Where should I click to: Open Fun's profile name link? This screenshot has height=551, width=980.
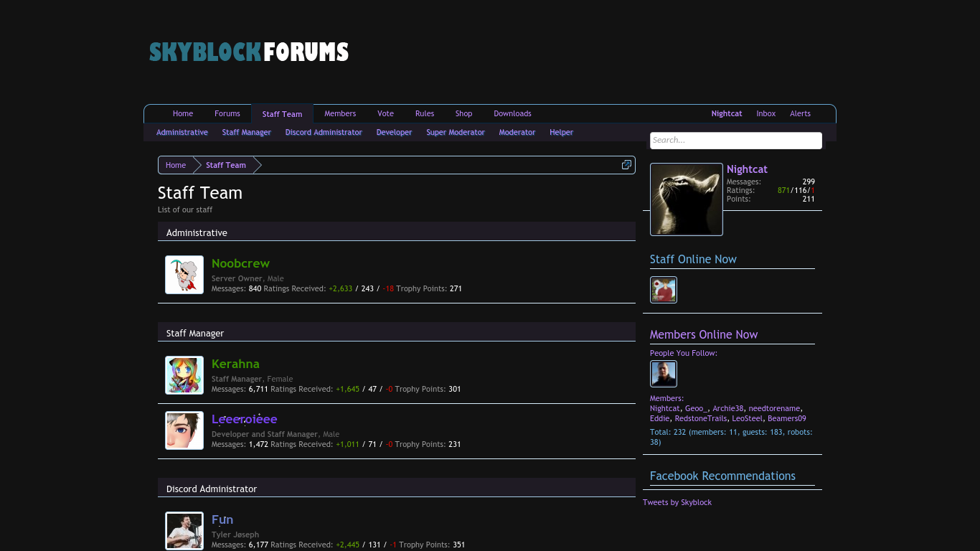click(222, 519)
